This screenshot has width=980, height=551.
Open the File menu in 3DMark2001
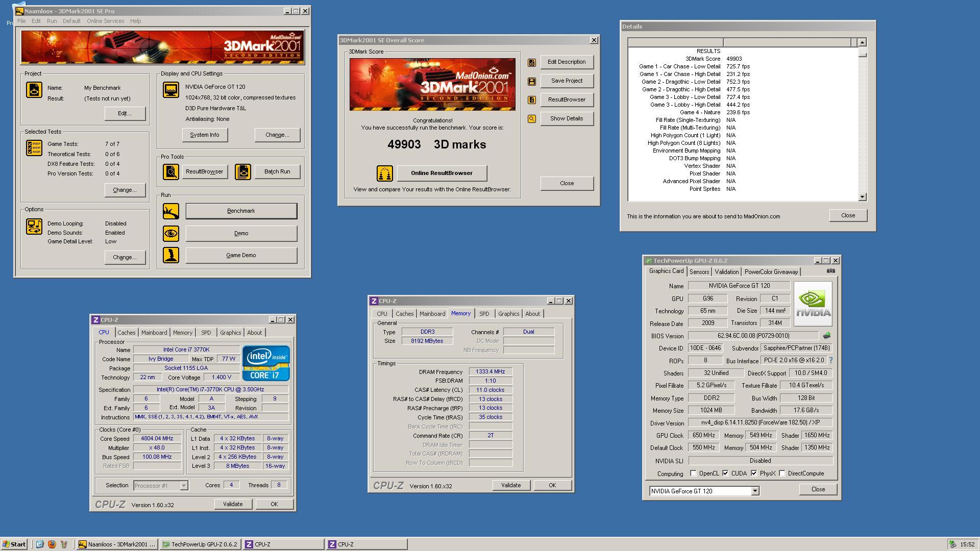tap(21, 21)
